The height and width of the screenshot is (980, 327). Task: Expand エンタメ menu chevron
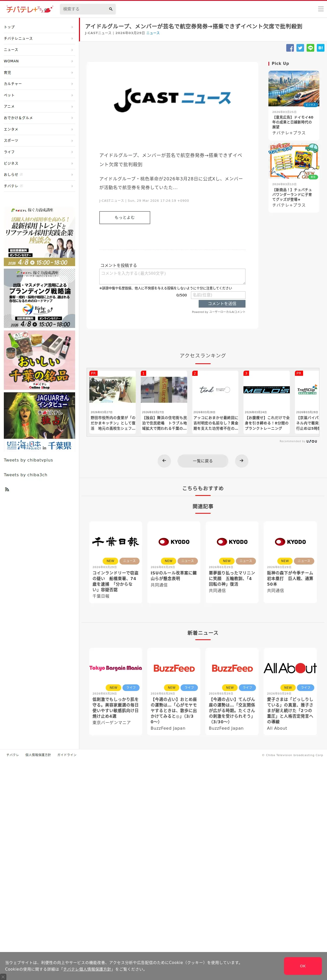[72, 129]
